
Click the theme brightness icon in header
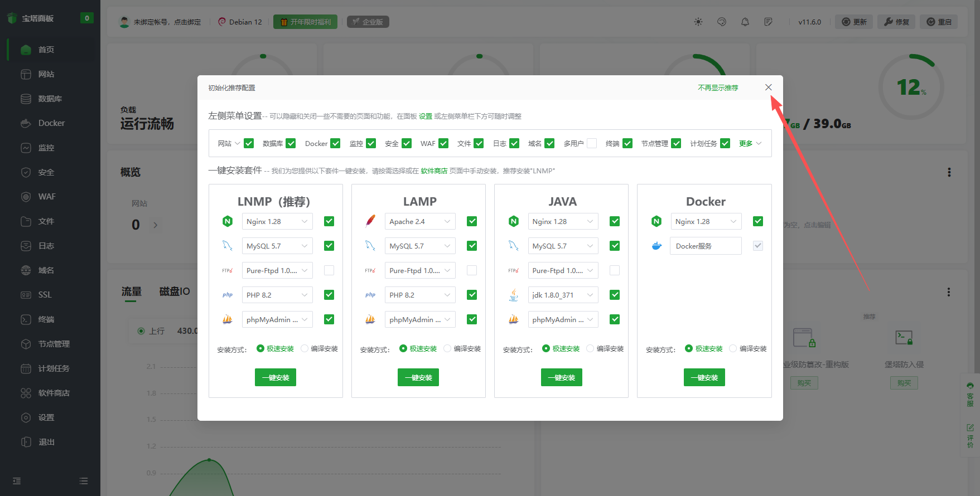click(698, 22)
